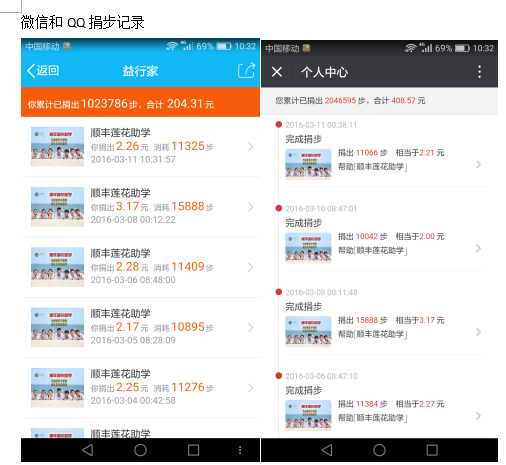Tap the 顺丰莲花助学 title above 2.17 元
506x465 pixels.
tap(121, 314)
